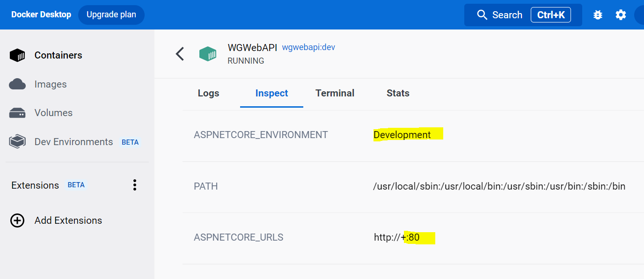
Task: Click the Docker Desktop title
Action: pos(41,15)
